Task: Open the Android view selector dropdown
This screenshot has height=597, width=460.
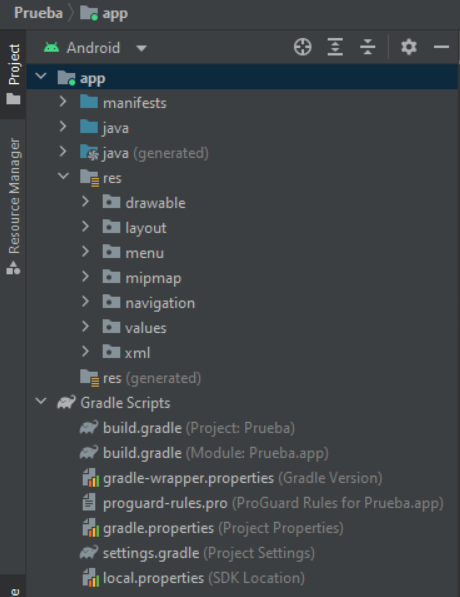Action: click(142, 48)
